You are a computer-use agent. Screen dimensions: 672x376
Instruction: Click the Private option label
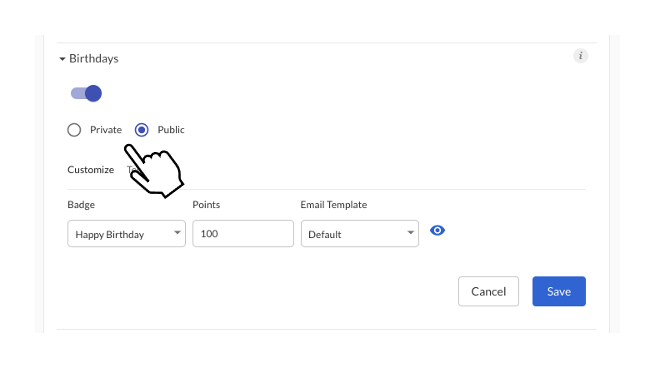(106, 129)
